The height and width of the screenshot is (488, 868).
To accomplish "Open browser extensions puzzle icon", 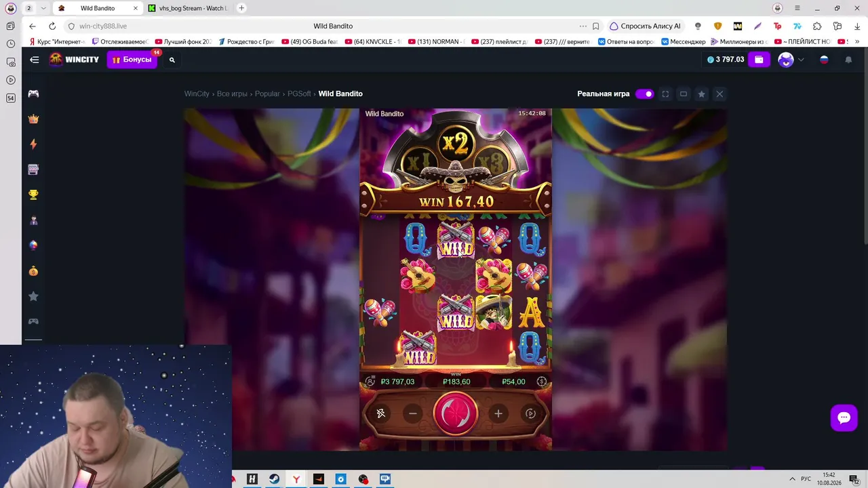I will click(817, 26).
